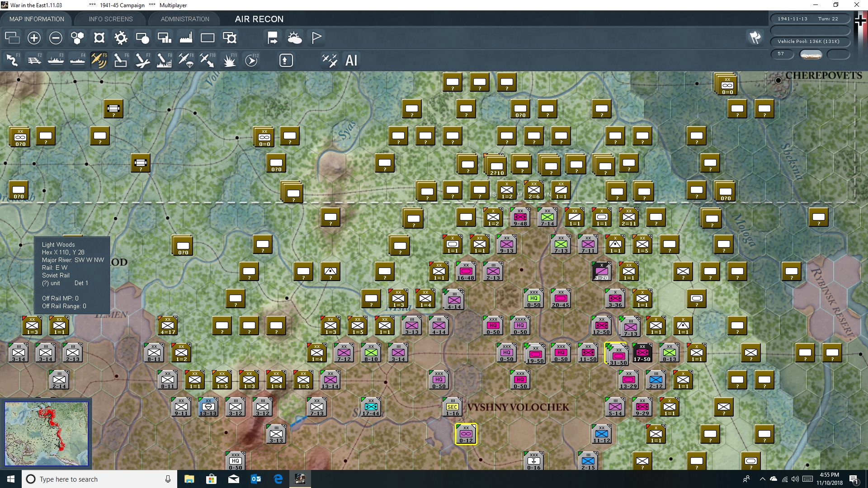
Task: Select highlighted 31-50 panzer unit counter
Action: click(x=618, y=355)
